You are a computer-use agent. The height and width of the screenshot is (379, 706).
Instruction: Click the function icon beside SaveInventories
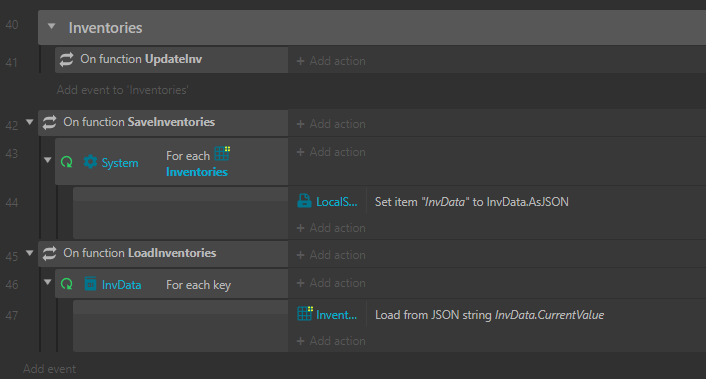[49, 122]
